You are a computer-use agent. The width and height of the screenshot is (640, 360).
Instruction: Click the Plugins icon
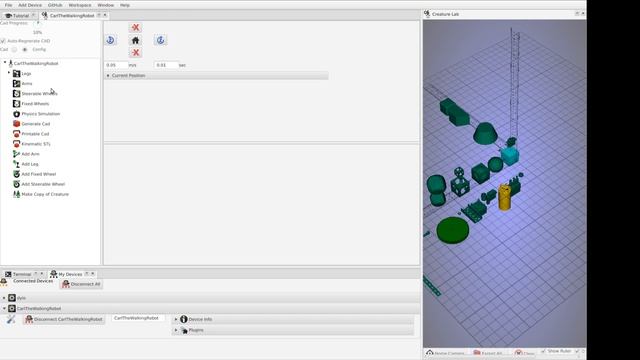(184, 330)
